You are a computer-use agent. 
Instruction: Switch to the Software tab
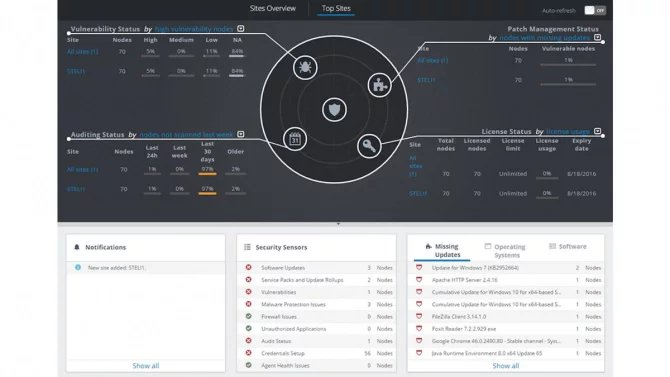[568, 247]
